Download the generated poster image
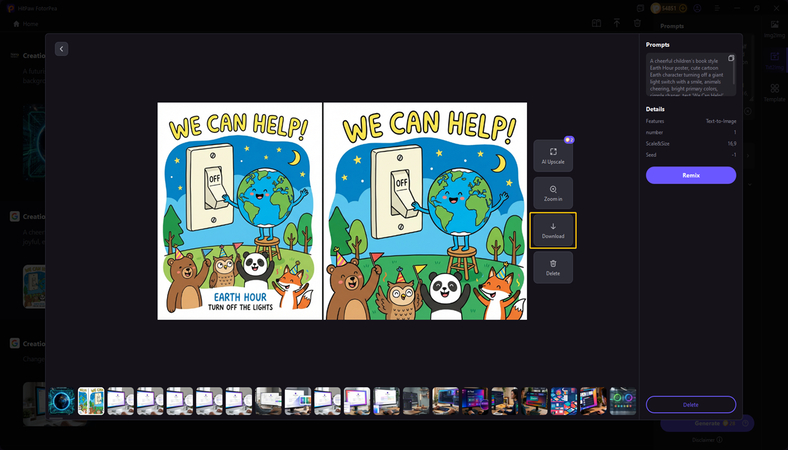 click(553, 230)
